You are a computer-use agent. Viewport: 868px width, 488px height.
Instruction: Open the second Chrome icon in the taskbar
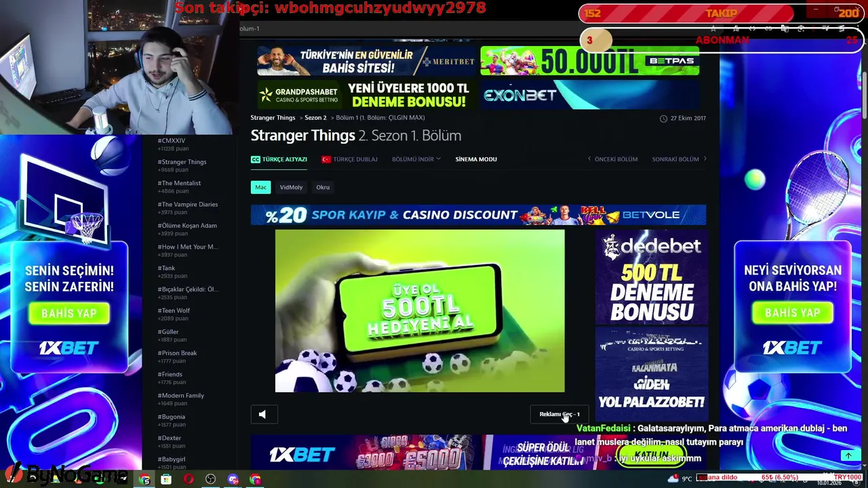255,480
